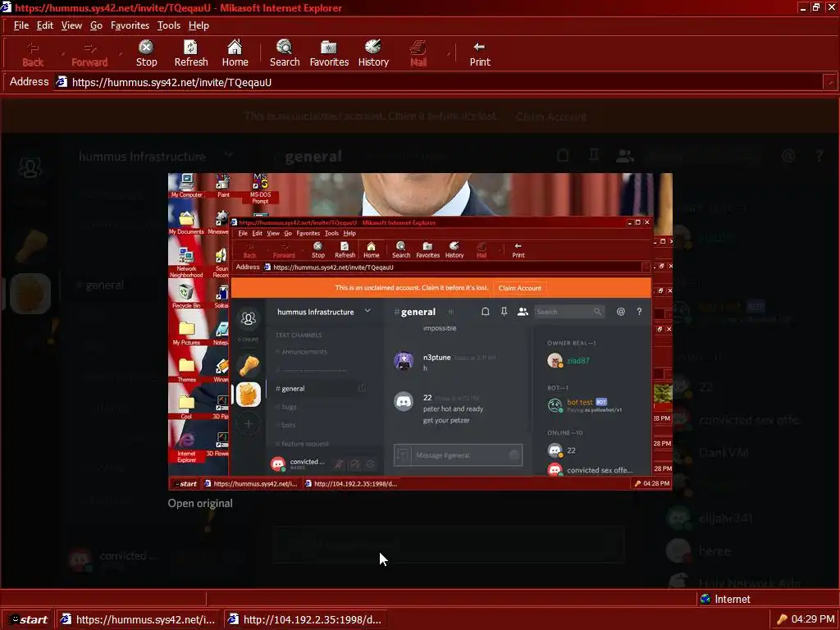Click the dimmed general channel title in header
Screen dimensions: 840x630
click(313, 156)
